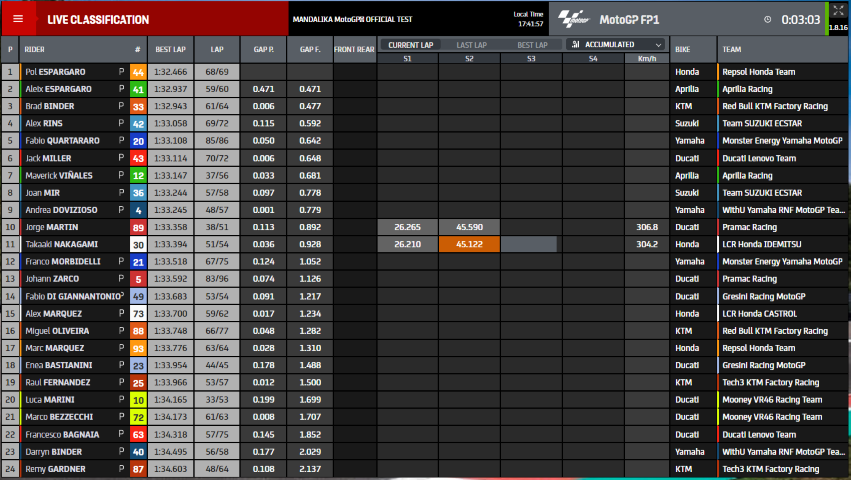Select rider Remy GARDNER

55,469
